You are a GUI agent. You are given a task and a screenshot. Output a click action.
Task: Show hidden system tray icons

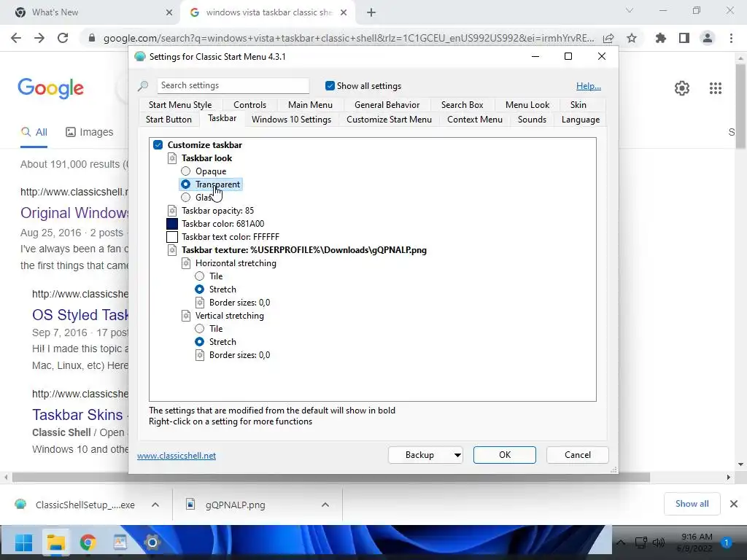coord(621,542)
